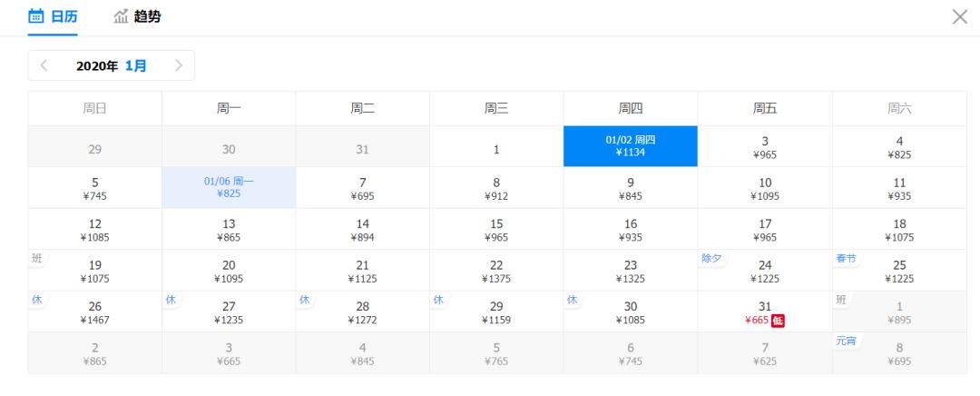Viewport: 980px width, 396px height.
Task: Pick January 7 at ¥695
Action: tap(362, 188)
